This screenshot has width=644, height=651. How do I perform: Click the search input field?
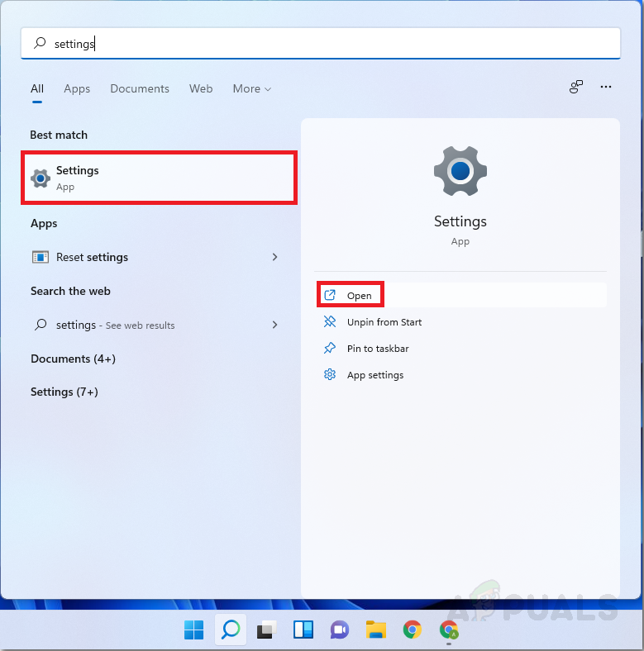pos(321,43)
